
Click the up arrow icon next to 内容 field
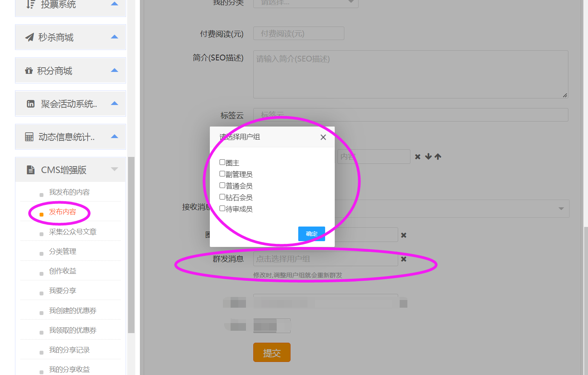point(438,157)
